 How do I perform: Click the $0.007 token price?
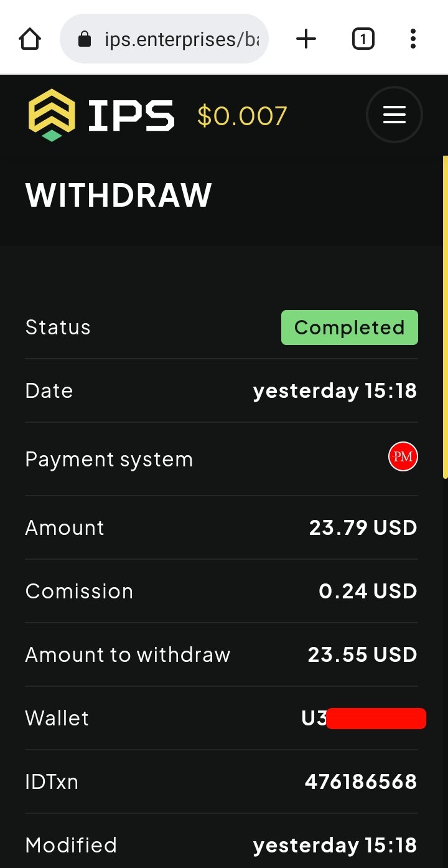point(242,116)
